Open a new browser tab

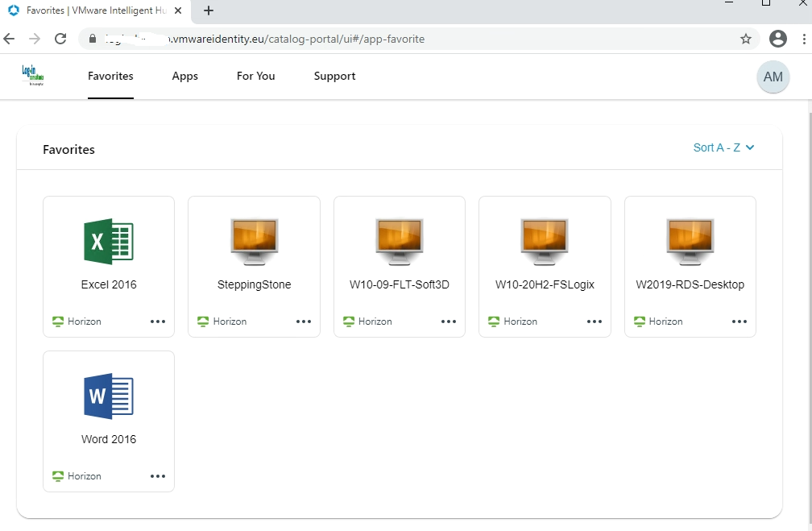coord(209,10)
